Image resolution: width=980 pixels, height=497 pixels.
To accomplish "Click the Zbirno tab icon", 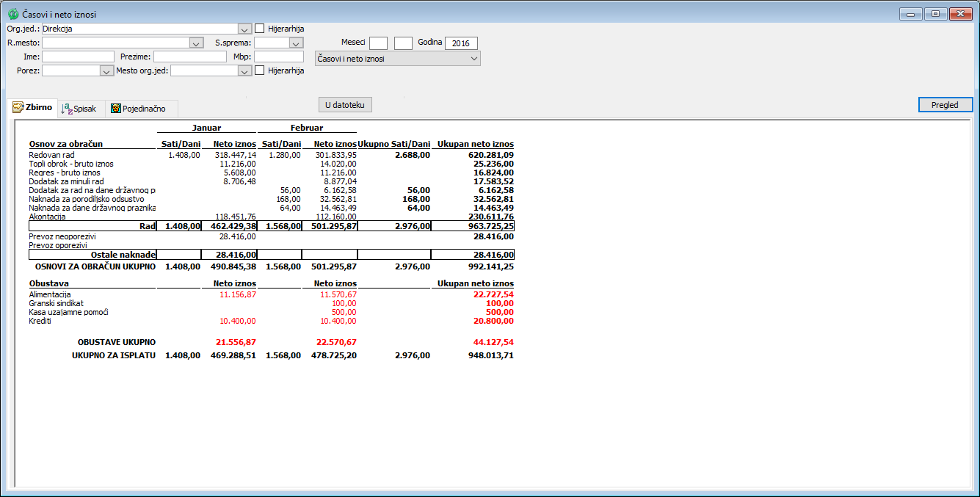I will pos(18,107).
